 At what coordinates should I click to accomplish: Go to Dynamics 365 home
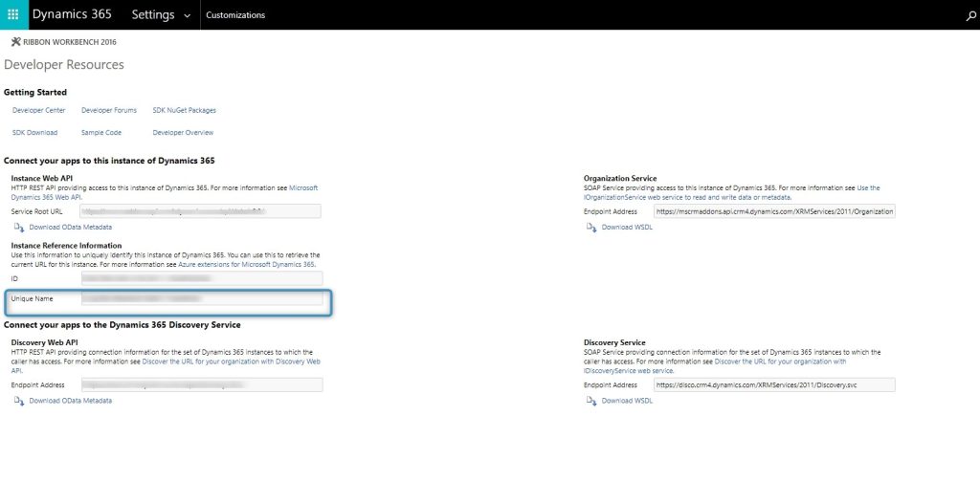[x=72, y=14]
